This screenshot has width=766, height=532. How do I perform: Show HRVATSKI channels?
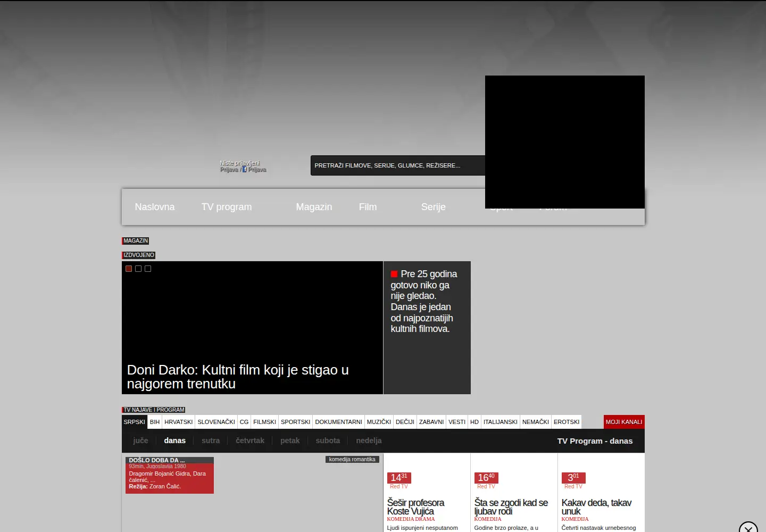179,422
